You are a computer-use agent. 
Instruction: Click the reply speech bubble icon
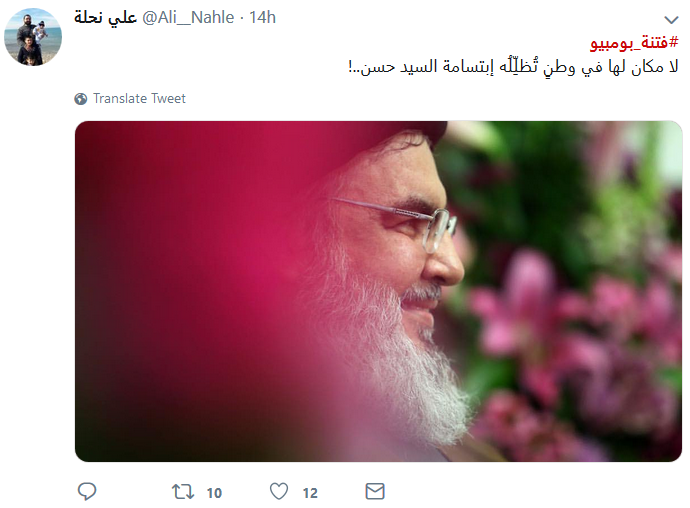(87, 491)
